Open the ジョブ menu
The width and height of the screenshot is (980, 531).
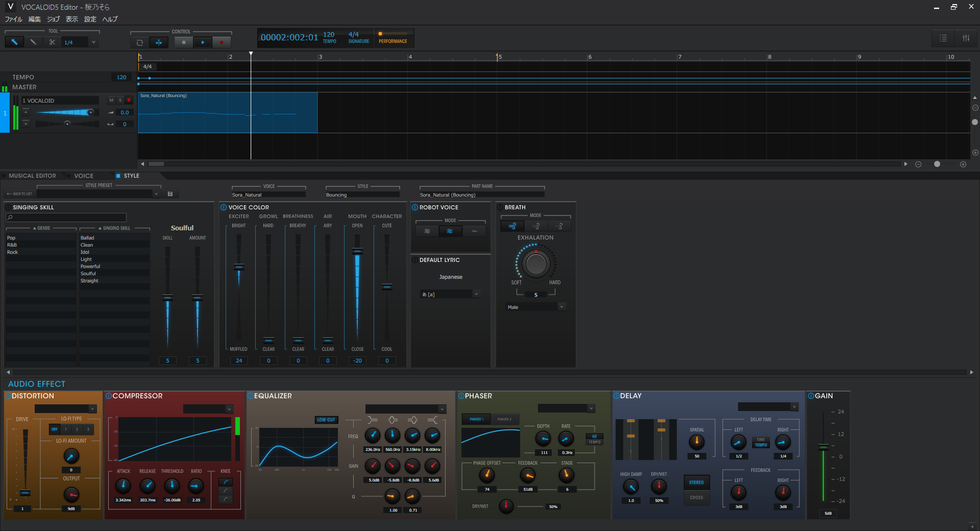(53, 19)
